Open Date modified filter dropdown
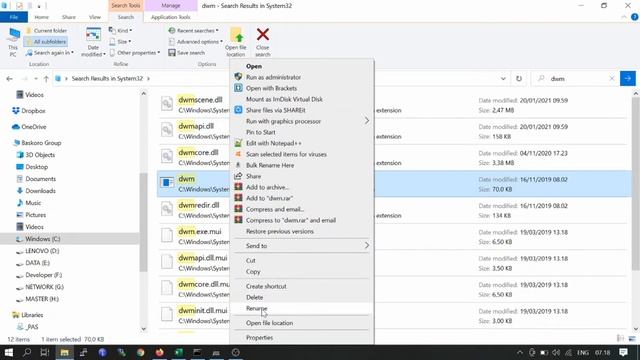 tap(93, 42)
